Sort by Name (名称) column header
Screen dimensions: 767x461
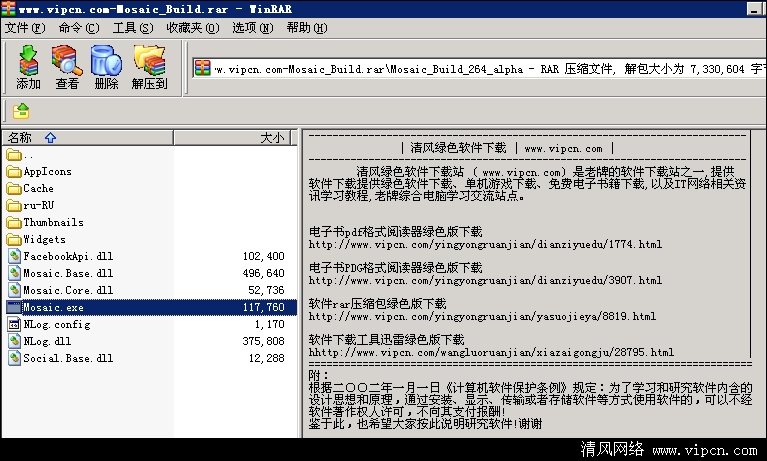[x=88, y=138]
